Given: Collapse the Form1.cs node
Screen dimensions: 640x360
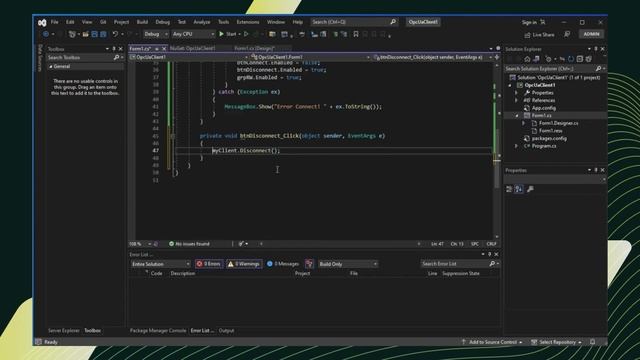Looking at the screenshot, I should tap(516, 116).
